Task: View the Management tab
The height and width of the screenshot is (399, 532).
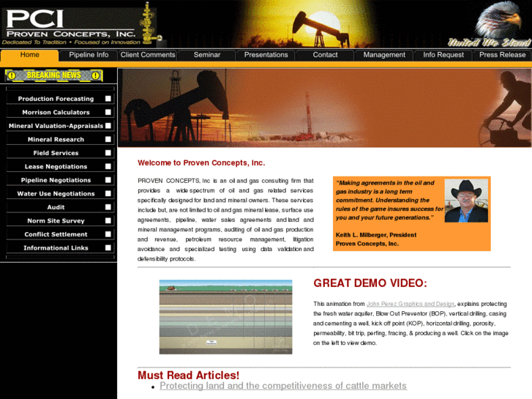Action: click(383, 55)
